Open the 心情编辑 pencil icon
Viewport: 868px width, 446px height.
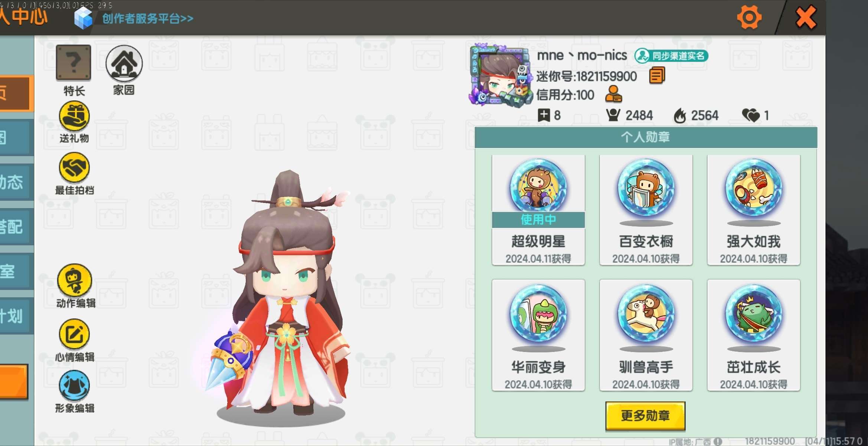74,334
